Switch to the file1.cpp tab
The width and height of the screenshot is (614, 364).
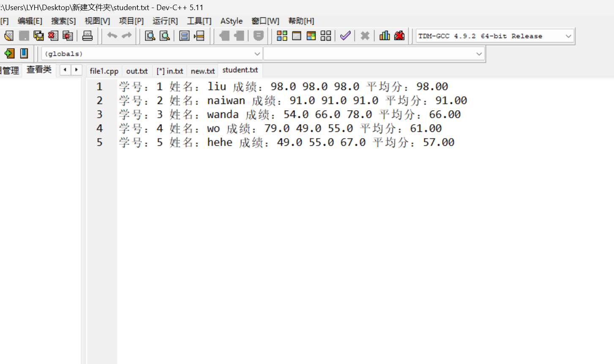click(x=104, y=71)
